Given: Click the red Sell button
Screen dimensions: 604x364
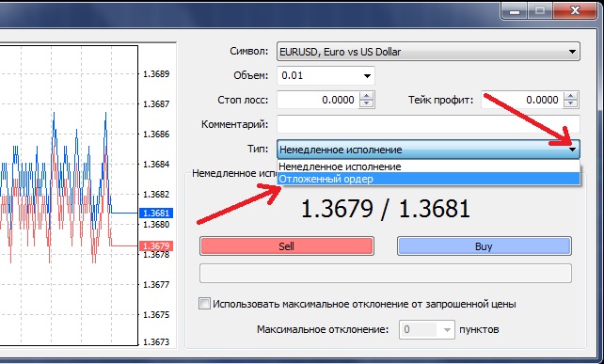Looking at the screenshot, I should pos(287,246).
